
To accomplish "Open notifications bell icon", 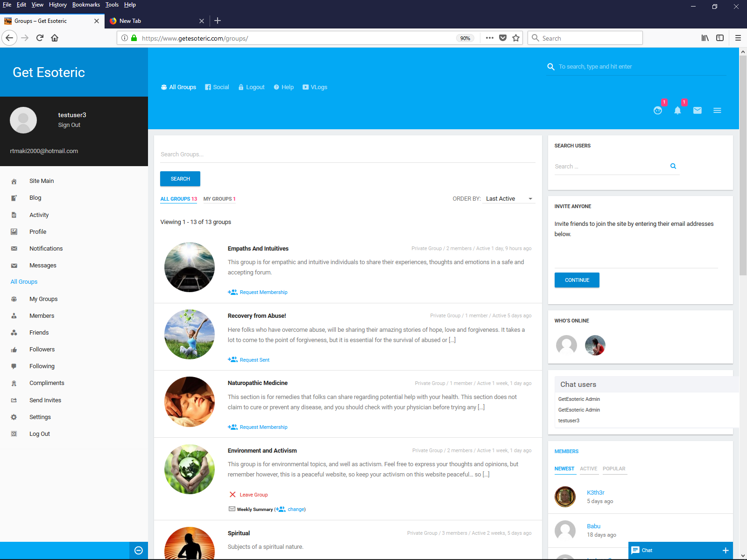I will point(677,111).
